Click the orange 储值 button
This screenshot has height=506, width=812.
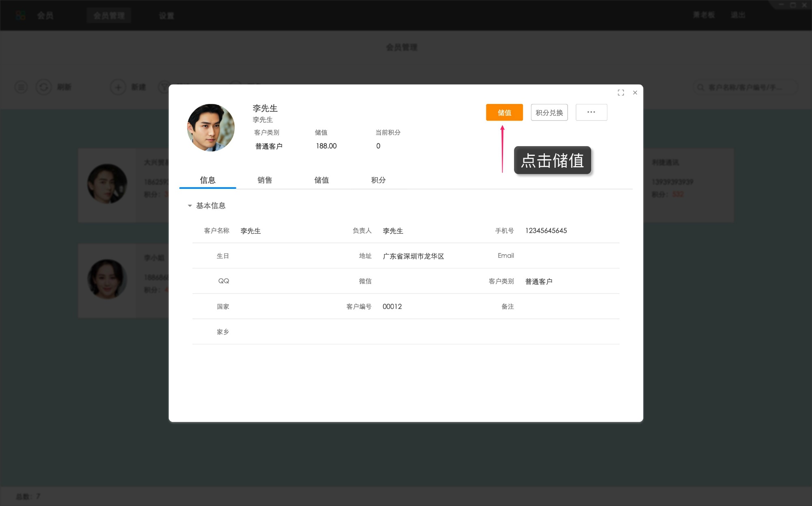click(x=504, y=112)
